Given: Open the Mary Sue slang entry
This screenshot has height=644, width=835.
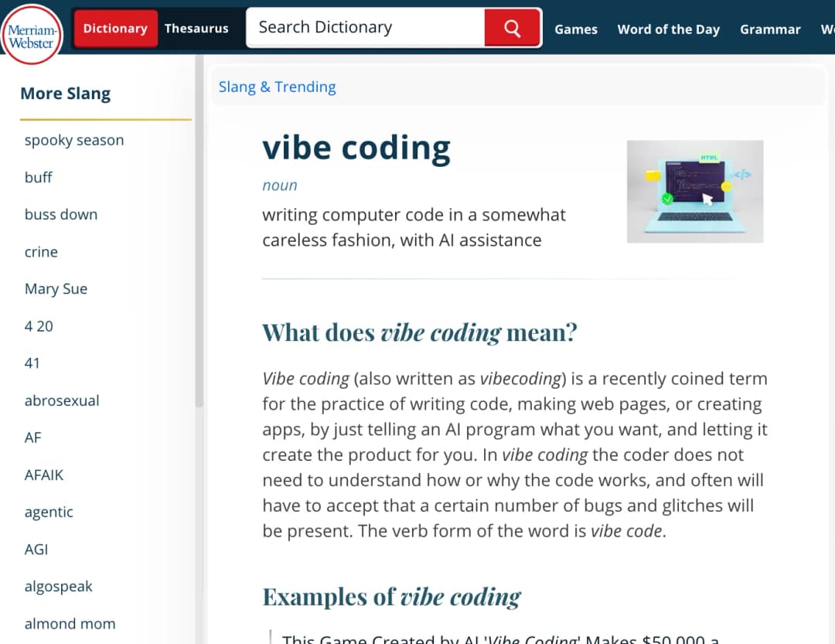Looking at the screenshot, I should (x=56, y=288).
